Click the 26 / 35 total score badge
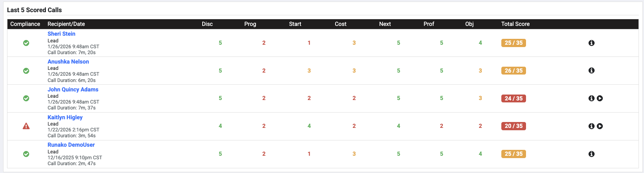Image resolution: width=644 pixels, height=173 pixels. (513, 71)
